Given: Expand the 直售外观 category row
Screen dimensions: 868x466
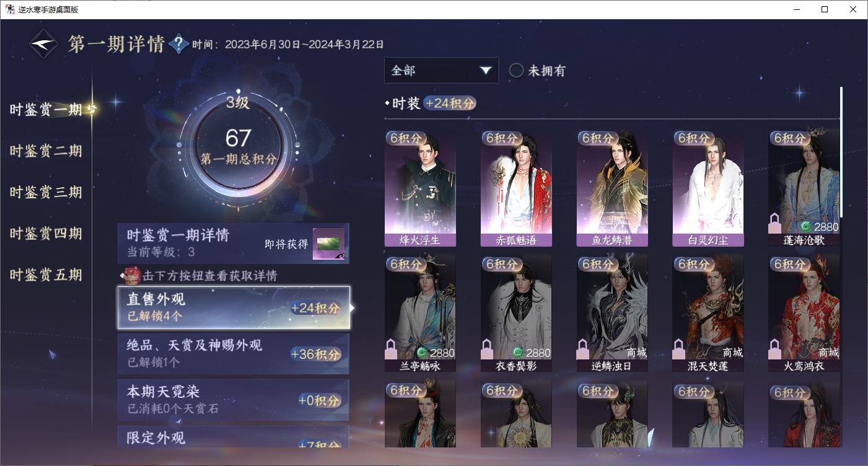Looking at the screenshot, I should coord(234,307).
